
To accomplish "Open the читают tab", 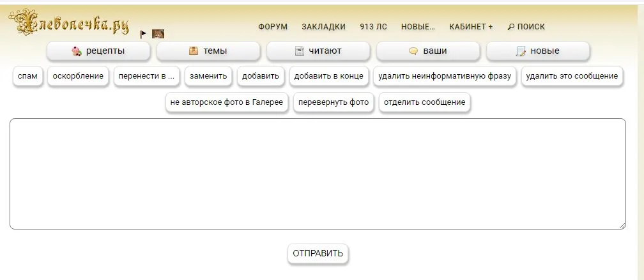I will tap(318, 51).
